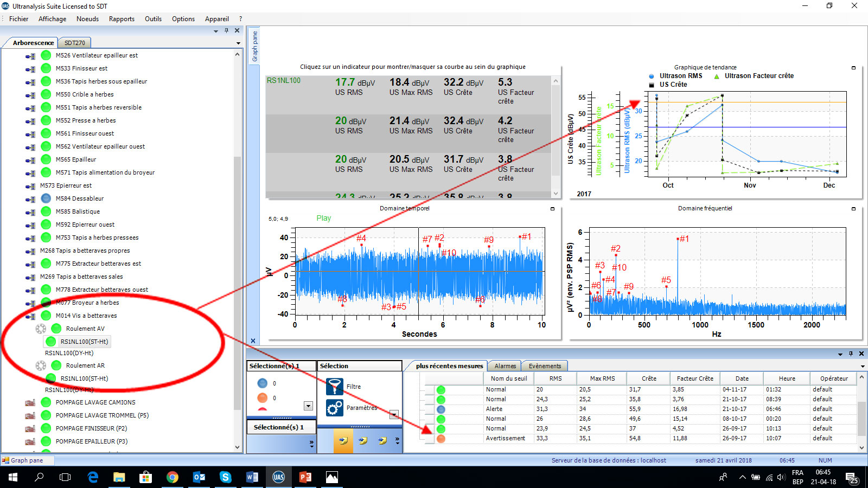Select M014 Vis a betteraves tree node
868x488 pixels.
click(86, 316)
